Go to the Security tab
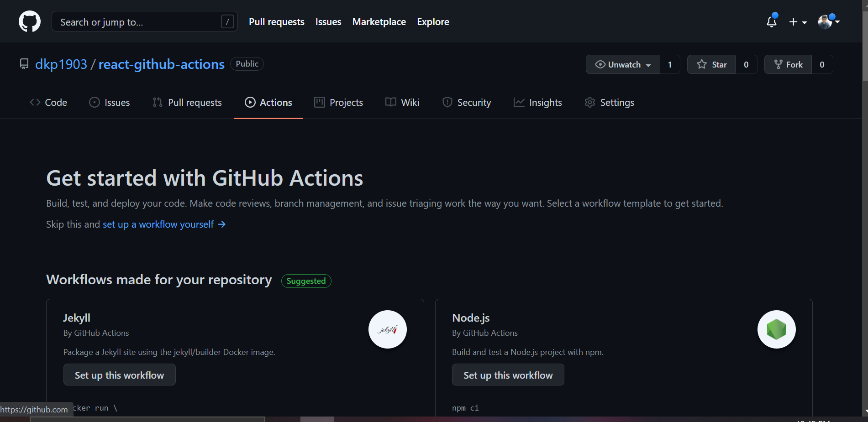 tap(467, 102)
